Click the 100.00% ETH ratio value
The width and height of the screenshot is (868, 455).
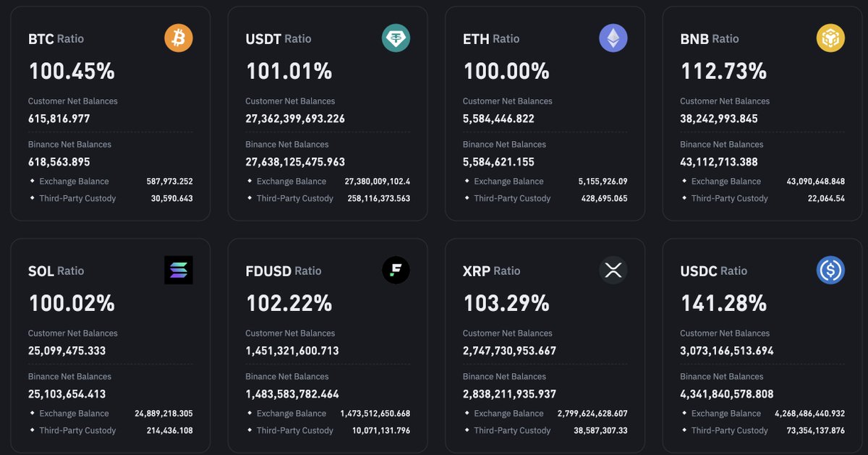coord(506,71)
